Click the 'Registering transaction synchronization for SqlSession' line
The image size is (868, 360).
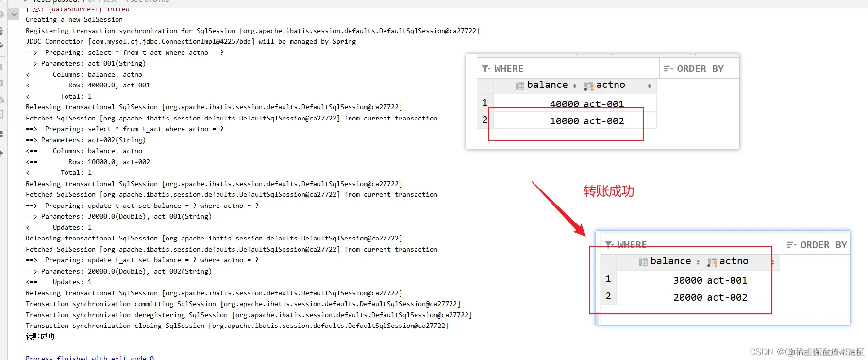[x=253, y=31]
